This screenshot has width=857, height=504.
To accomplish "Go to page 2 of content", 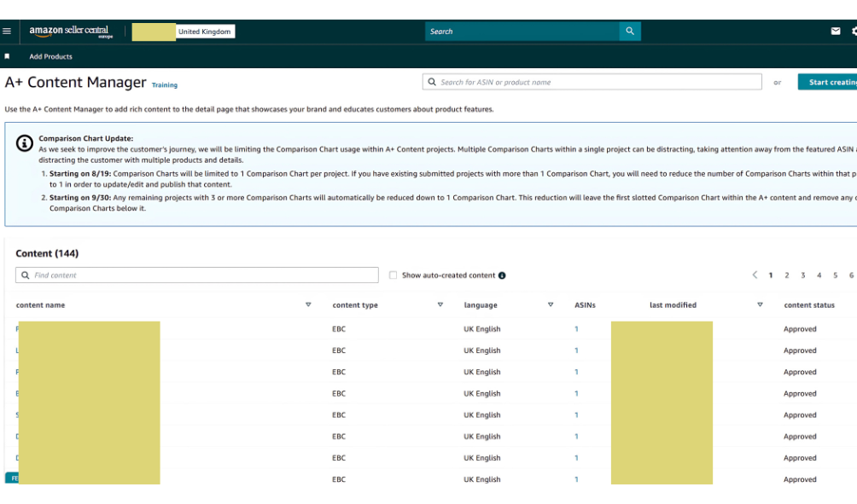I will pyautogui.click(x=786, y=275).
